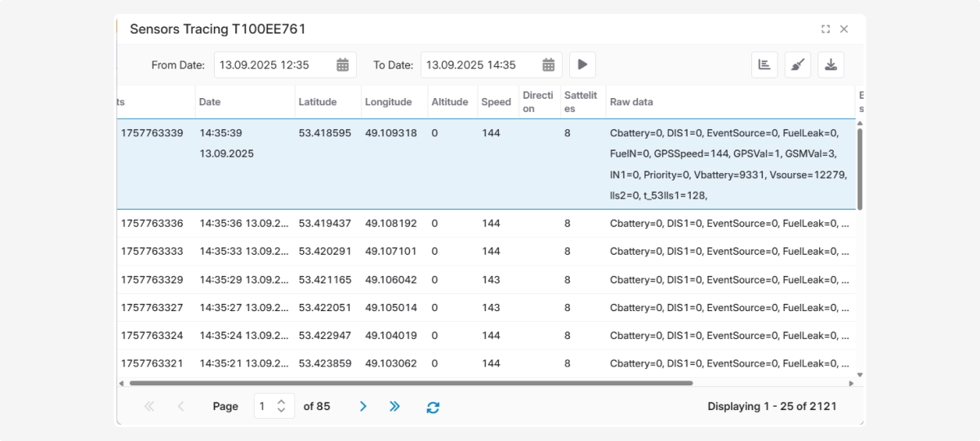980x441 pixels.
Task: Increase page number with stepper arrow
Action: click(x=282, y=402)
